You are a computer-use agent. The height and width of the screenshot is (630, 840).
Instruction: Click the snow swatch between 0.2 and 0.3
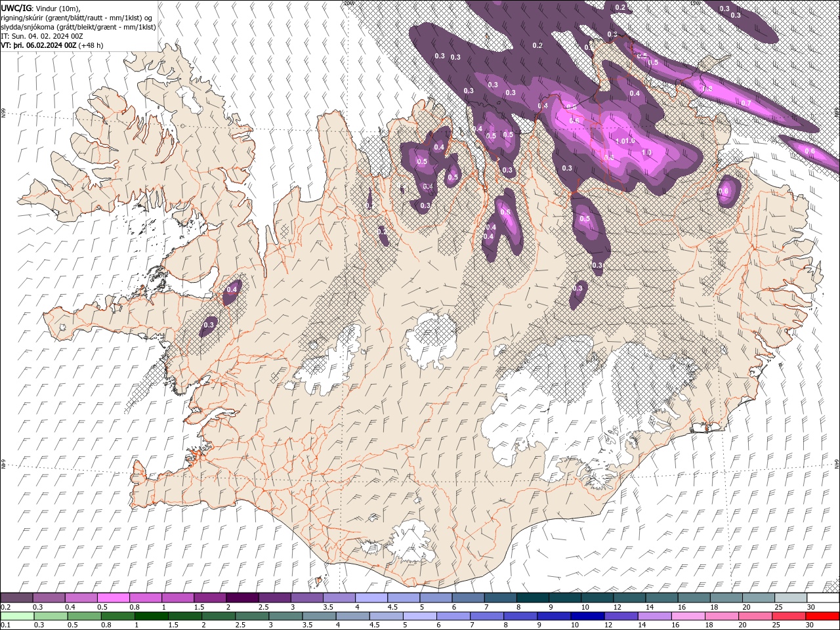17,598
